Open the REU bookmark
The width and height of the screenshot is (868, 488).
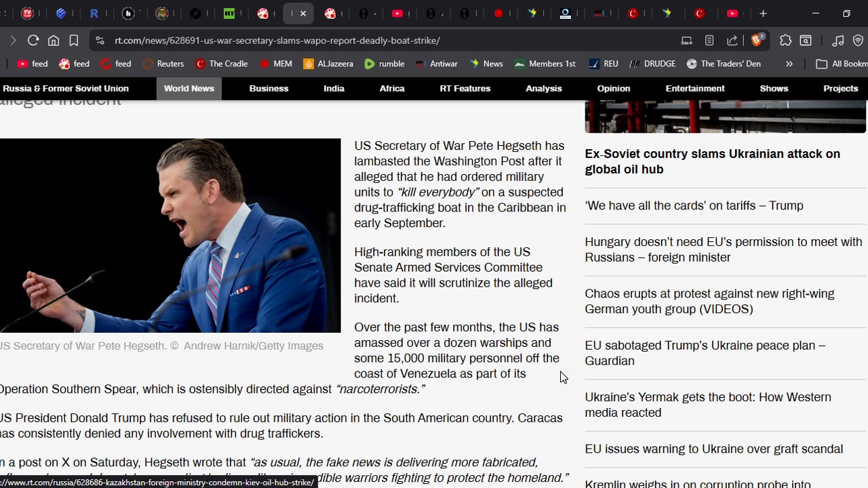604,64
